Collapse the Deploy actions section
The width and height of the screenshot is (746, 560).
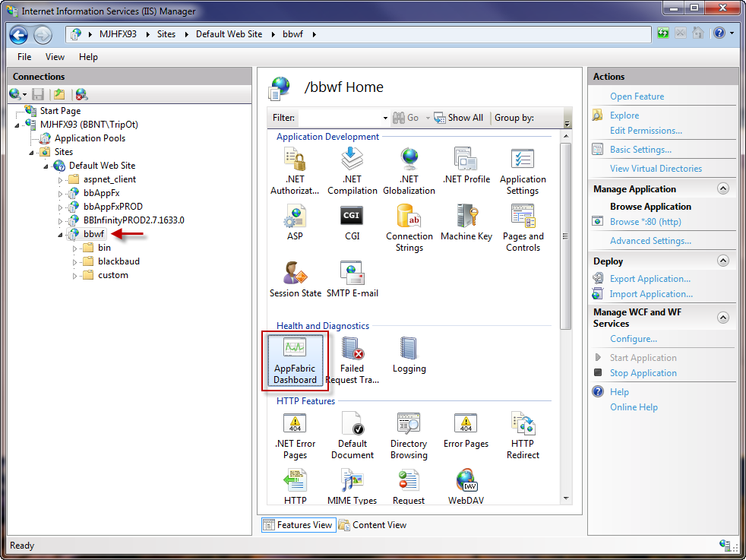[x=722, y=261]
